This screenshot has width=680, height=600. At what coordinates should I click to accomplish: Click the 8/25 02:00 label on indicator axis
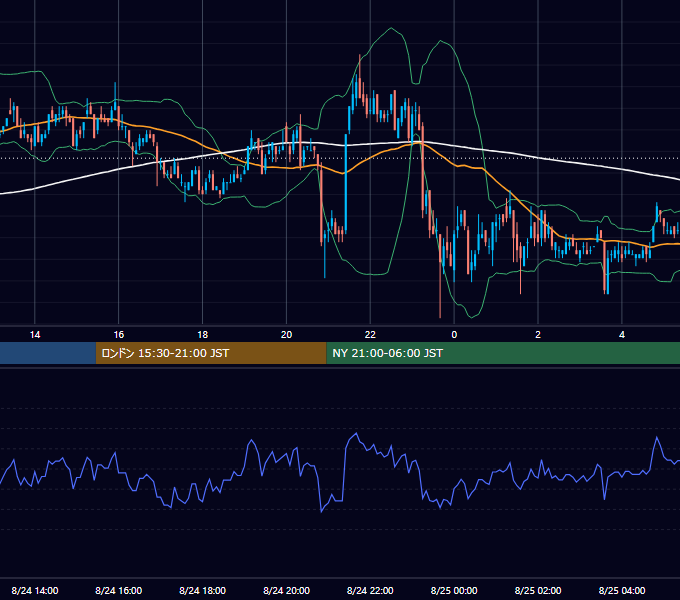pyautogui.click(x=538, y=590)
